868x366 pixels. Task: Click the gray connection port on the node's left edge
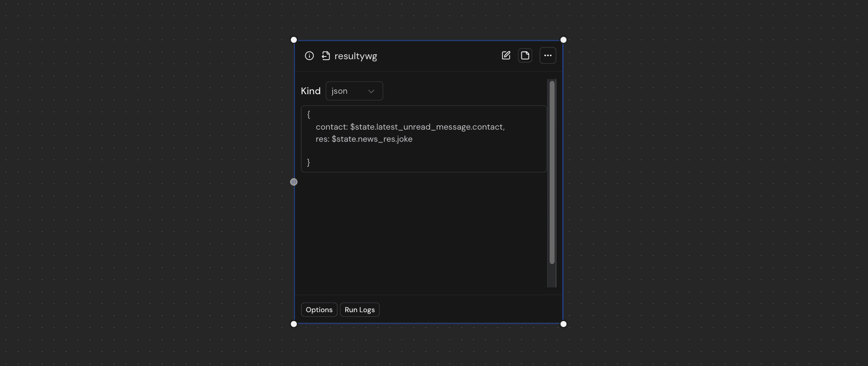pos(294,182)
